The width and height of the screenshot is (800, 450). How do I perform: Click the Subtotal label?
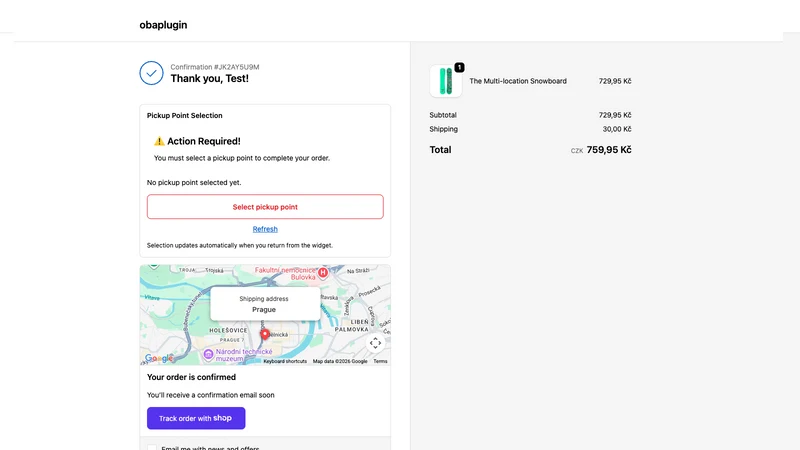(443, 115)
